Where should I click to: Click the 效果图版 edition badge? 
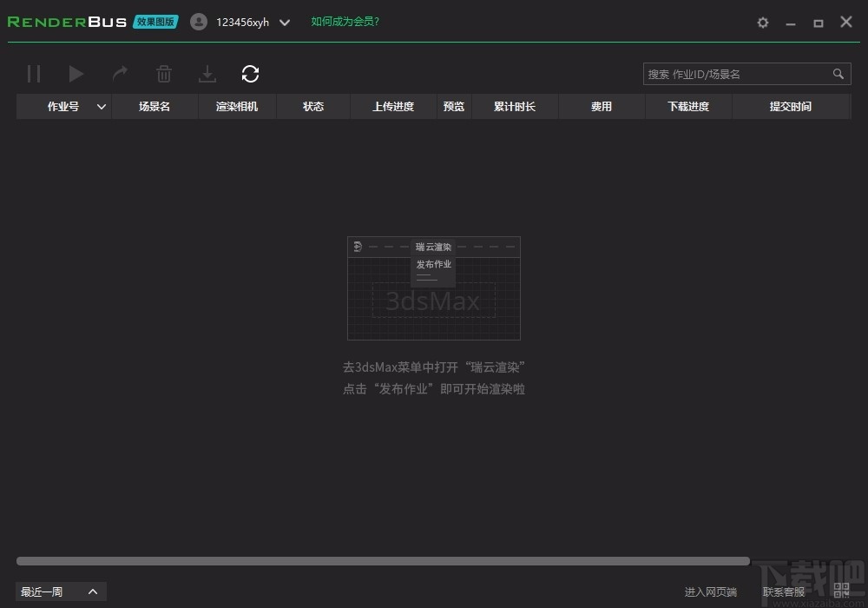[155, 22]
